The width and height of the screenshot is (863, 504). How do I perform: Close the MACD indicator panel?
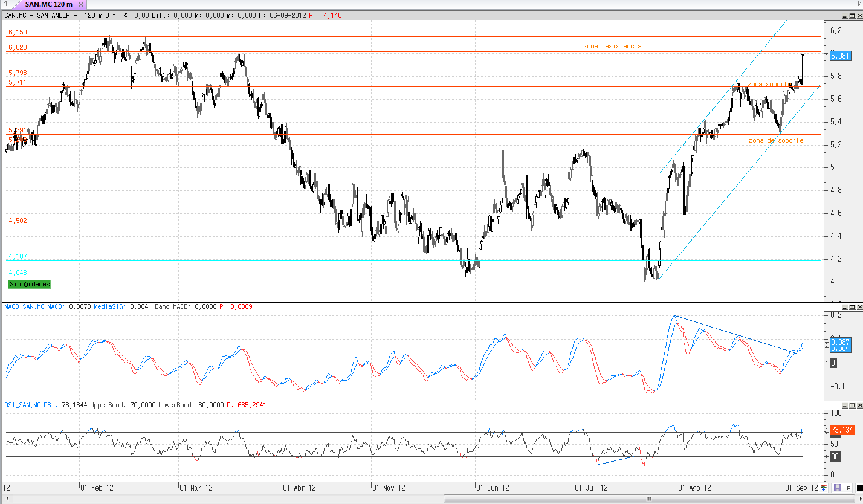(x=859, y=307)
